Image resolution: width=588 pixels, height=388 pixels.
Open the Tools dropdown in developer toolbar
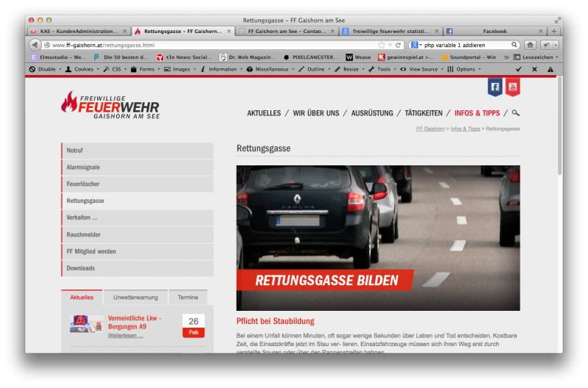(382, 69)
